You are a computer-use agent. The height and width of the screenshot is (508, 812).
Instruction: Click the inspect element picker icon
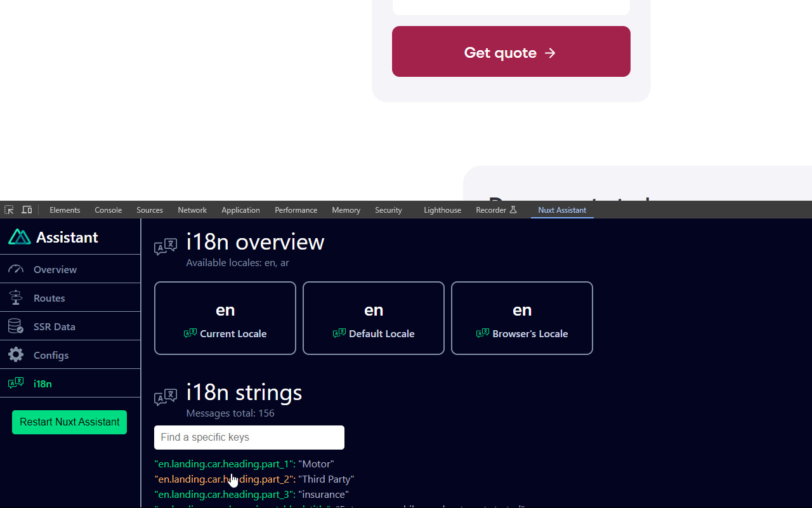point(9,210)
